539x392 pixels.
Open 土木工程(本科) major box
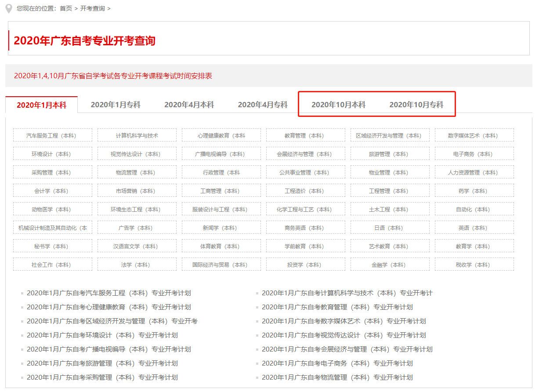pos(390,209)
